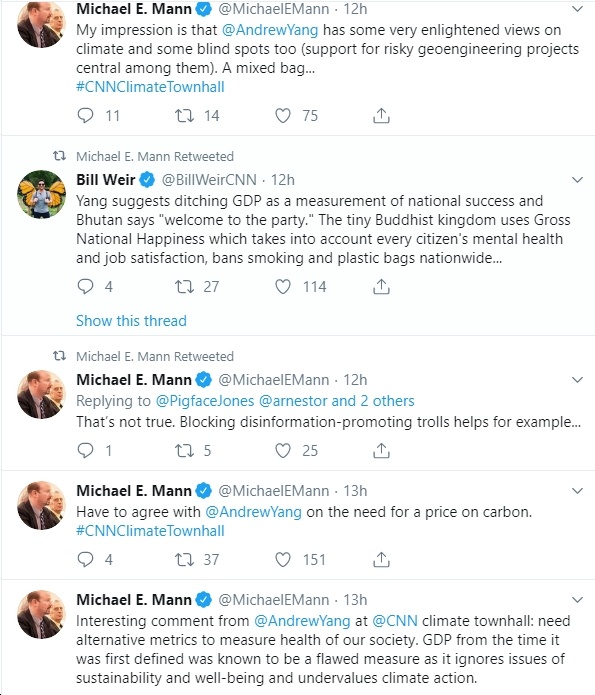This screenshot has width=595, height=695.
Task: Reply to the Andrew Yang mixed bag tweet
Action: tap(85, 116)
